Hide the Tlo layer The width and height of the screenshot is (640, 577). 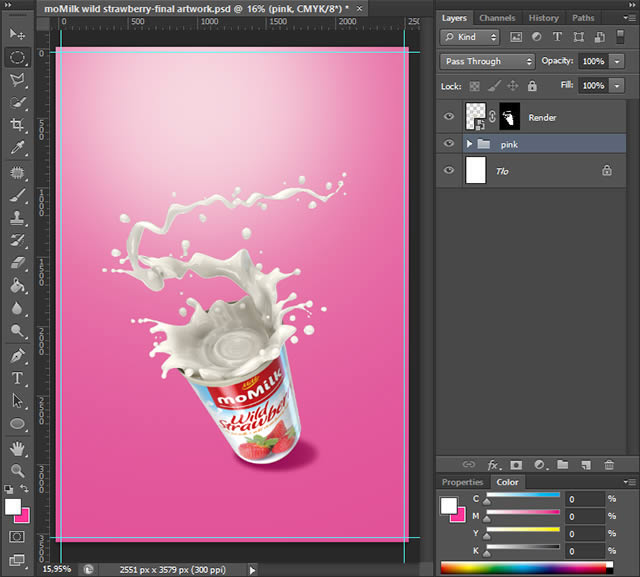pos(449,170)
